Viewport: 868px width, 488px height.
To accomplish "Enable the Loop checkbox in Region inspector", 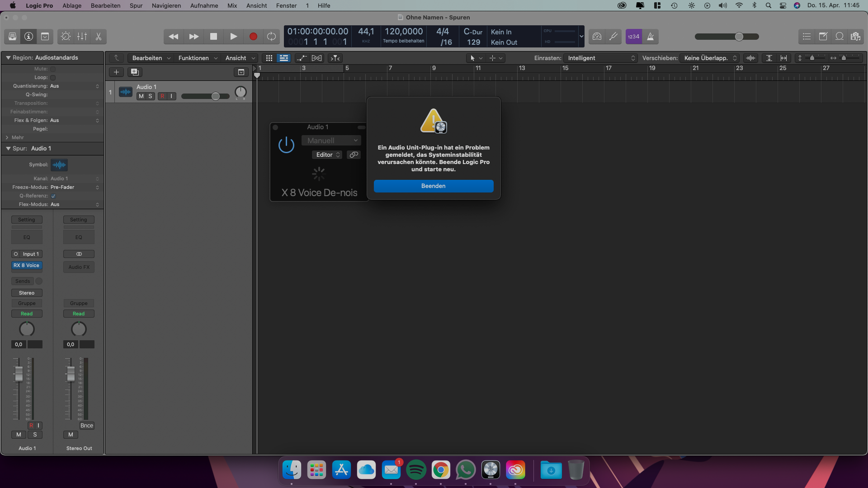I will [x=53, y=78].
